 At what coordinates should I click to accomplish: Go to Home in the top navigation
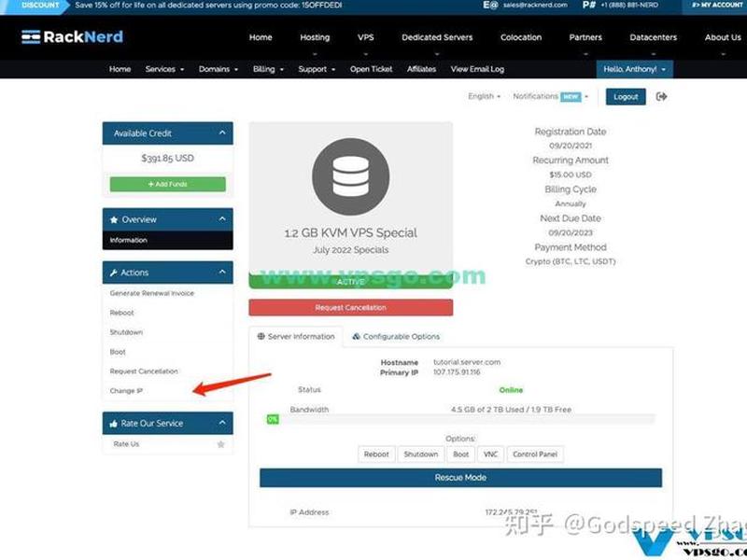(x=261, y=37)
